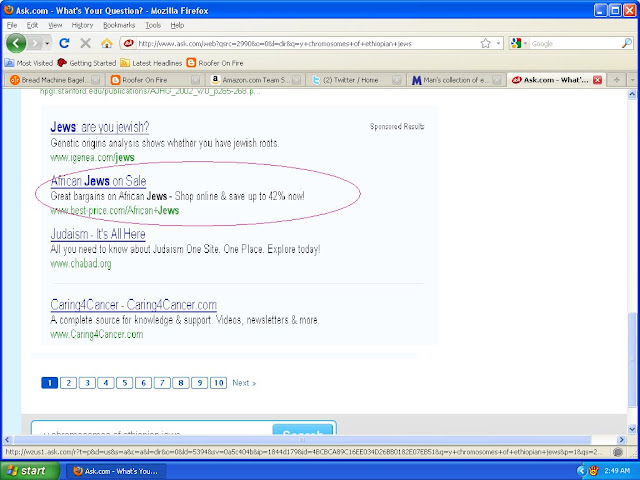
Task: Open the Caring4Cancer - Caring4Cancer.com link
Action: (133, 305)
